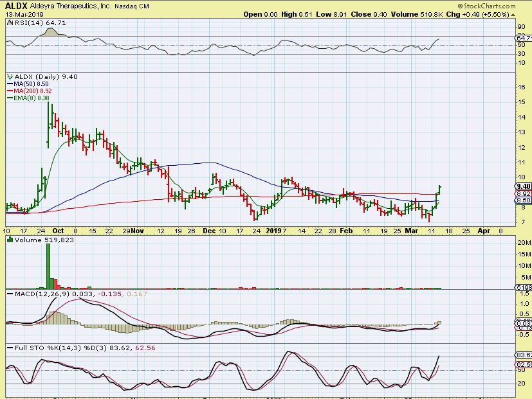
Task: Click the Volume 519.8K header value
Action: pyautogui.click(x=414, y=14)
